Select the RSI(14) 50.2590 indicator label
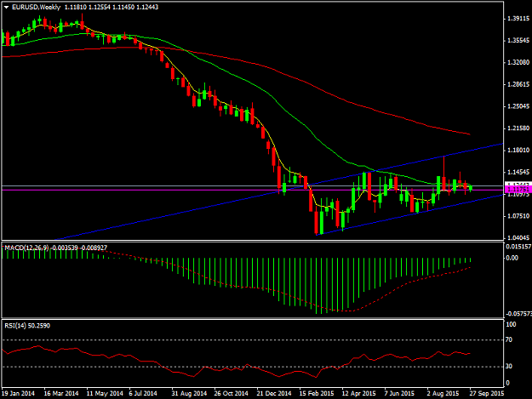This screenshot has height=399, width=532. [27, 326]
